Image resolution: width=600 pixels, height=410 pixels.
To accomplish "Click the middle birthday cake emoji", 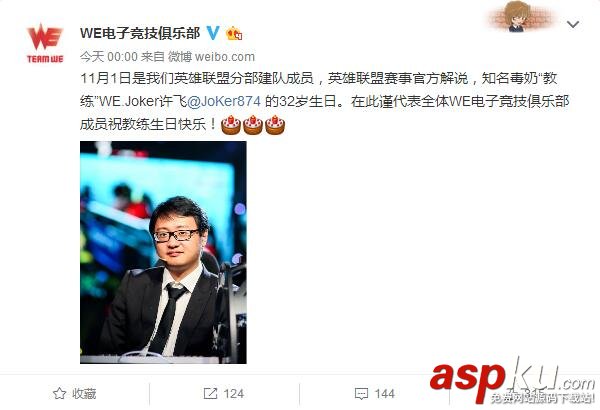I will coord(253,125).
